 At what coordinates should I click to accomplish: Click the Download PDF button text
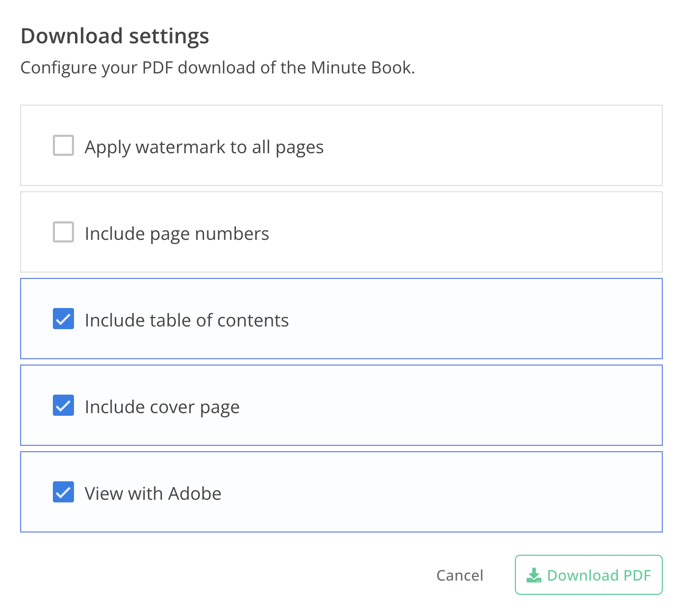point(598,575)
